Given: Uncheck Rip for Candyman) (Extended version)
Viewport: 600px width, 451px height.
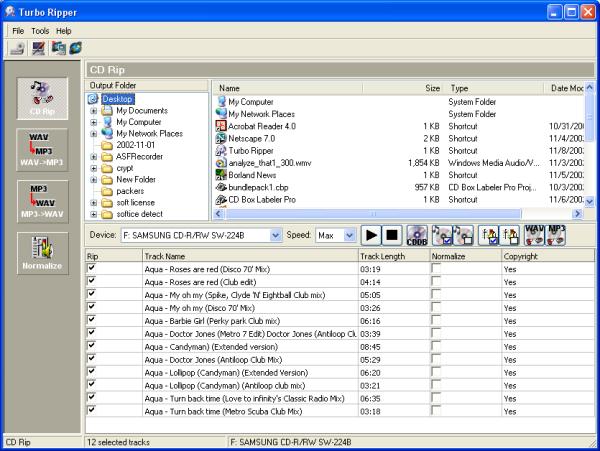Looking at the screenshot, I should click(x=91, y=345).
